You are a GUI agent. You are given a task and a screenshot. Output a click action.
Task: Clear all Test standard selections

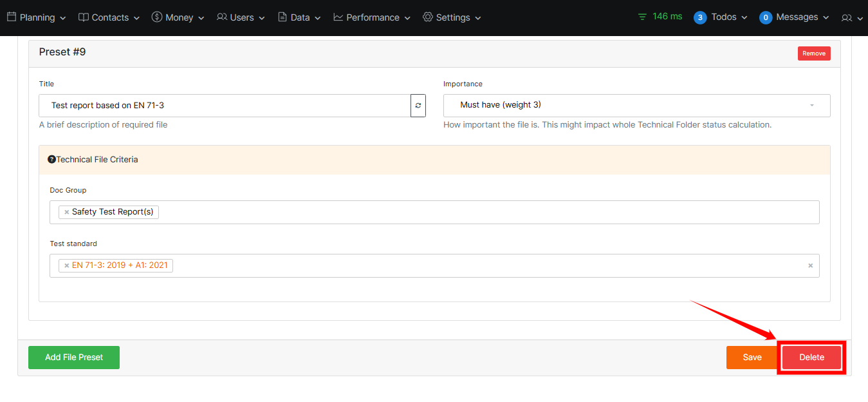click(x=810, y=265)
